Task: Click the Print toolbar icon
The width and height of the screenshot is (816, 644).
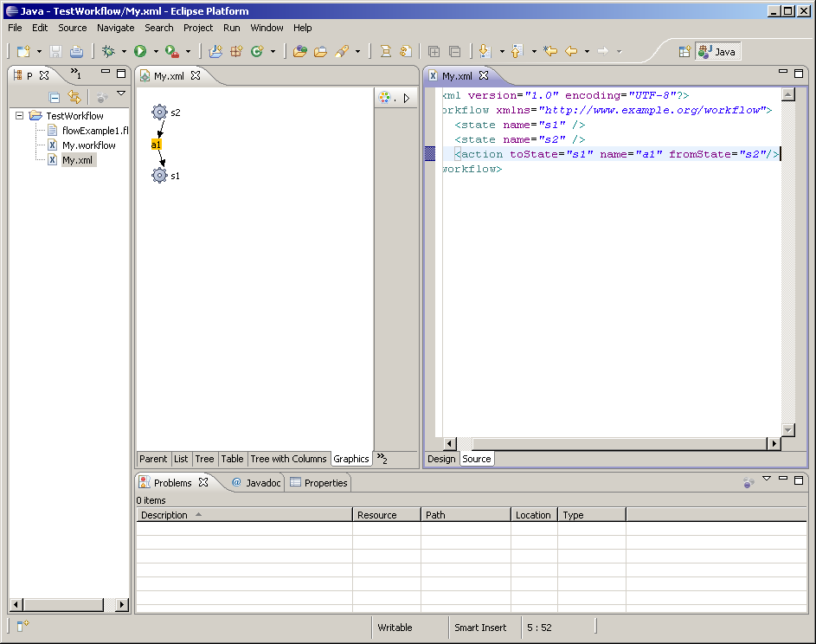Action: pyautogui.click(x=76, y=52)
